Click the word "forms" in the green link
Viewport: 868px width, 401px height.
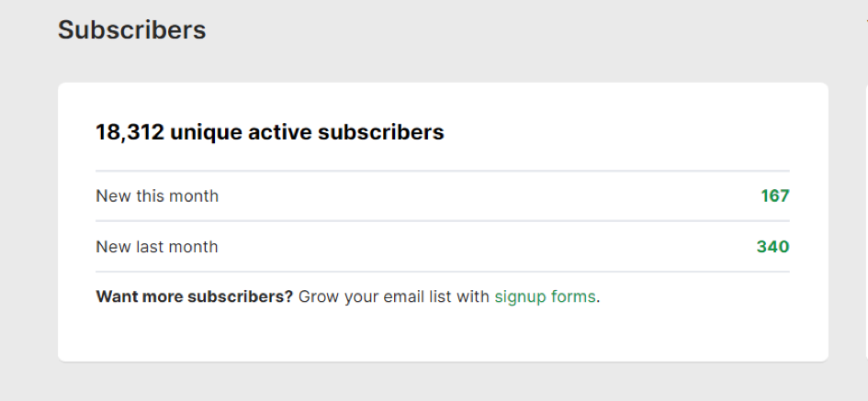coord(573,297)
